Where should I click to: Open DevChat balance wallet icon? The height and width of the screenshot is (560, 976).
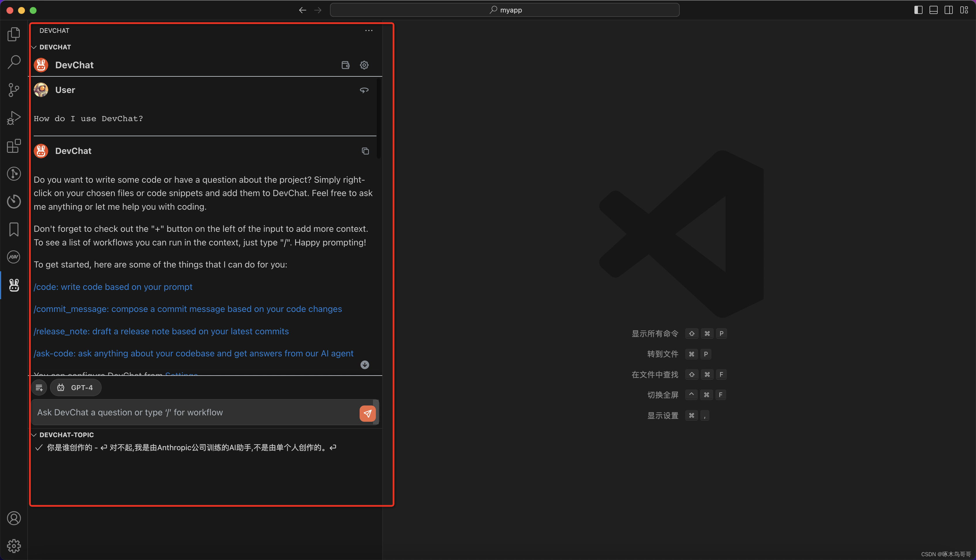(345, 65)
